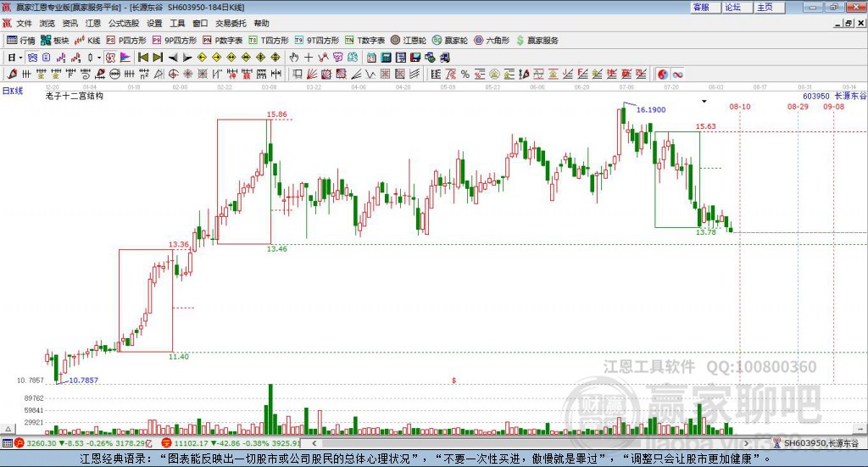This screenshot has height=467, width=868.
Task: Click the infinity loop icon
Action: pyautogui.click(x=677, y=74)
